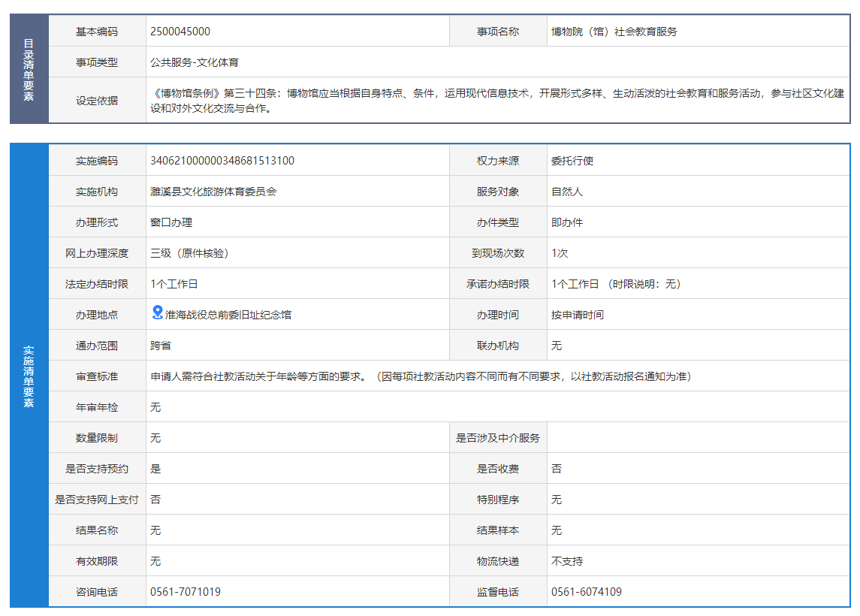Click the 监督电话 field label
Image resolution: width=860 pixels, height=616 pixels.
[498, 592]
